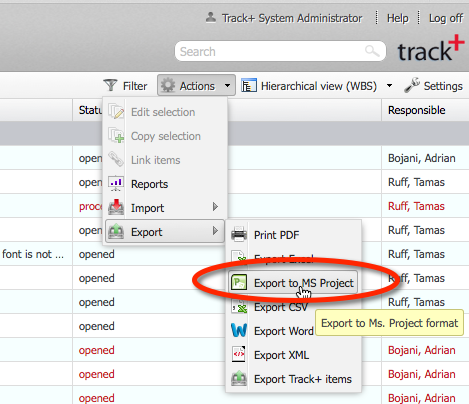The width and height of the screenshot is (469, 404).
Task: Open Track+ System Administrator profile
Action: (x=292, y=18)
